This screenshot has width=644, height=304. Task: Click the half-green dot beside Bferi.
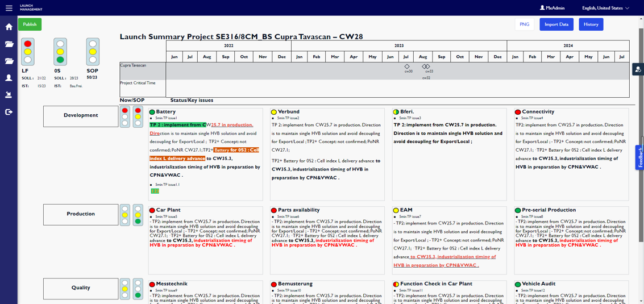(396, 112)
